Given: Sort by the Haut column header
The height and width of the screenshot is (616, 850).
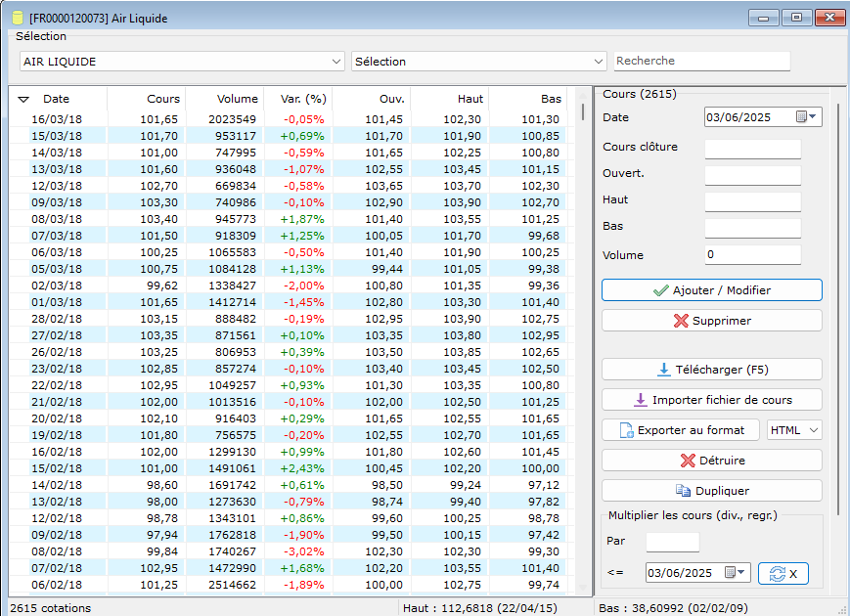Looking at the screenshot, I should tap(450, 99).
